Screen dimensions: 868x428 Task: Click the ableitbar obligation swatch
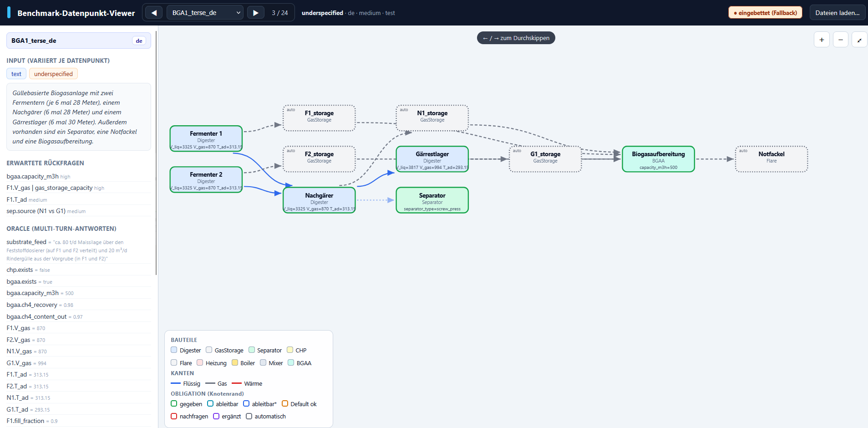pyautogui.click(x=210, y=403)
